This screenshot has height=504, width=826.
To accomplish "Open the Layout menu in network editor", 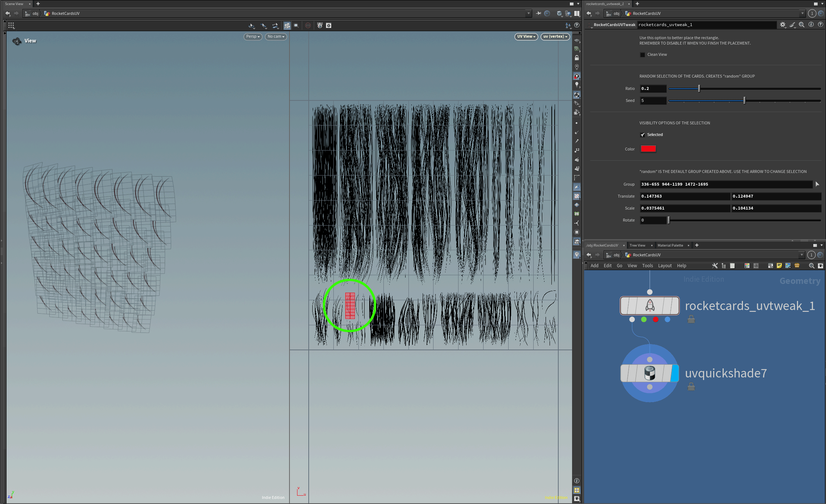I will [x=665, y=266].
